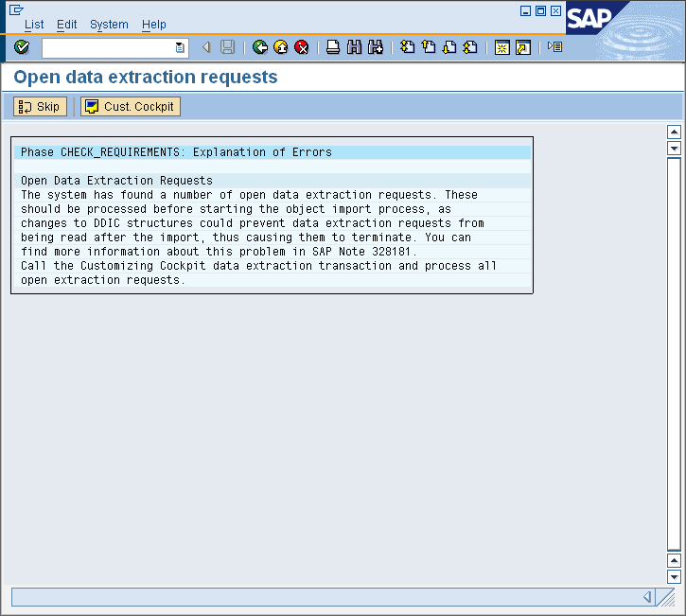This screenshot has height=616, width=686.
Task: Click the line starting 'should be processed before'
Action: 273,209
